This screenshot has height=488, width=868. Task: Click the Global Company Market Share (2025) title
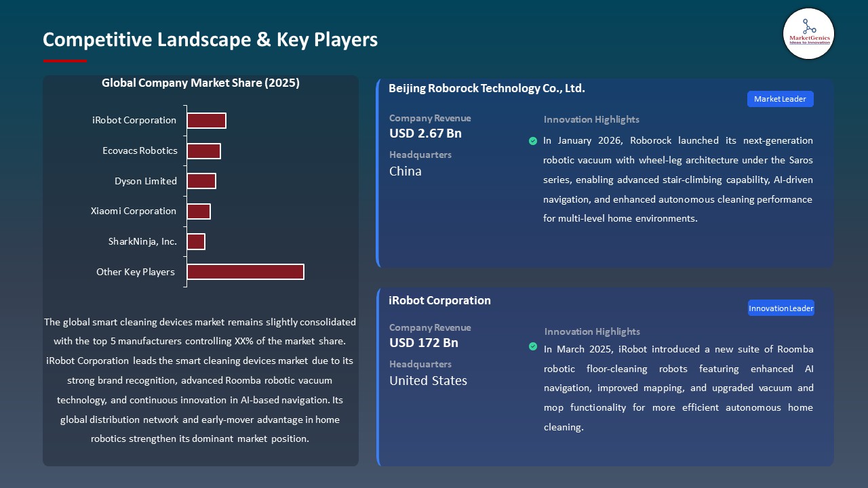[201, 83]
